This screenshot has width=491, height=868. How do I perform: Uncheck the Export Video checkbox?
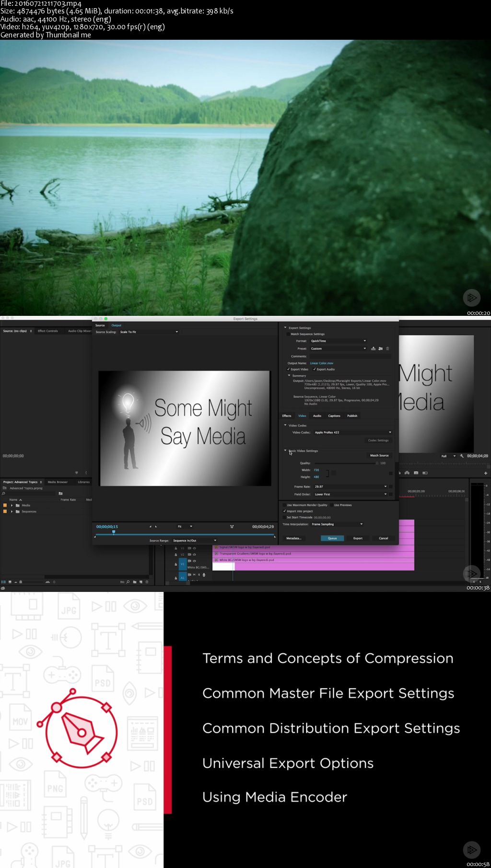tap(288, 369)
